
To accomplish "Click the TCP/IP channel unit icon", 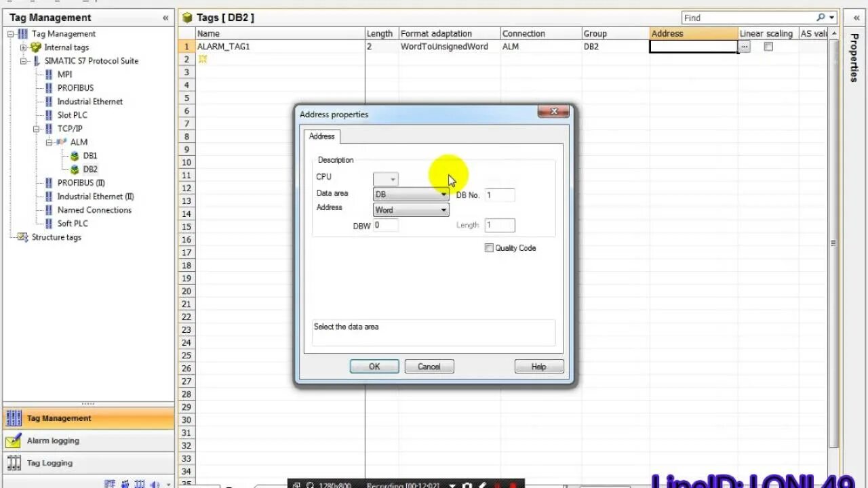I will point(49,129).
